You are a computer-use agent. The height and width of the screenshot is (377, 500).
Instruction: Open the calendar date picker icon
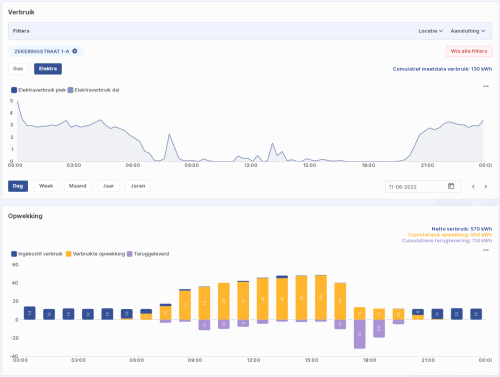click(x=451, y=186)
